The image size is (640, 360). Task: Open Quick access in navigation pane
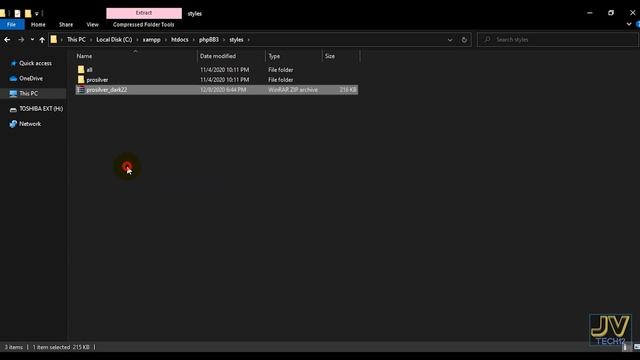coord(36,63)
